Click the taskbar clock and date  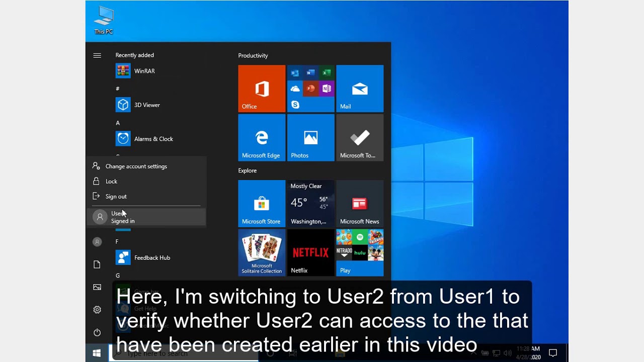tap(528, 353)
